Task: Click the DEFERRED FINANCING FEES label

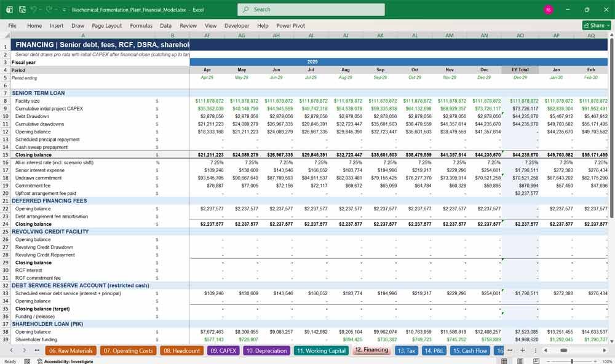Action: tap(49, 201)
